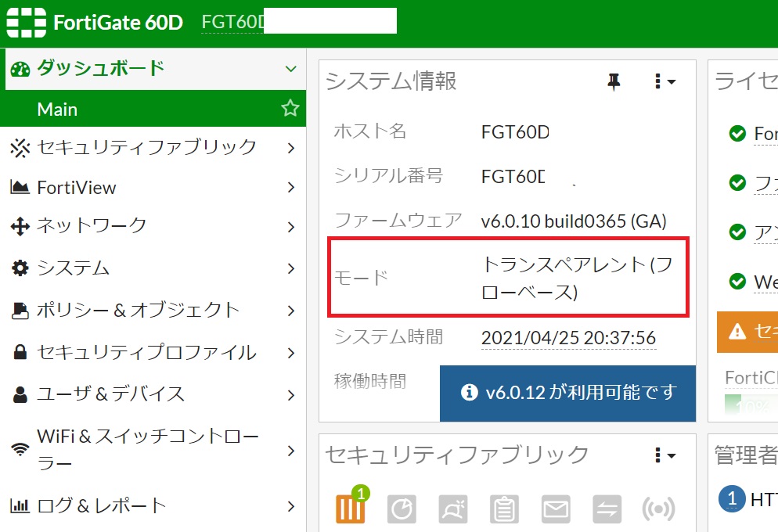The height and width of the screenshot is (532, 778).
Task: Open the ネットワーク menu item
Action: [x=153, y=227]
